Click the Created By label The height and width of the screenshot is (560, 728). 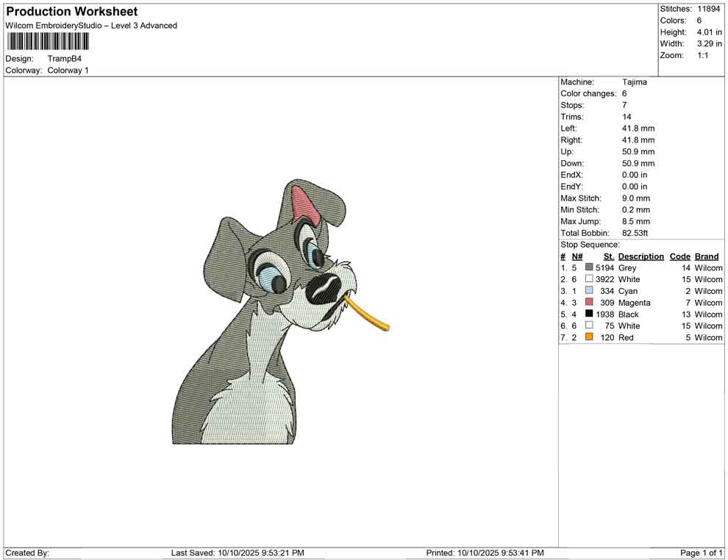tap(27, 553)
